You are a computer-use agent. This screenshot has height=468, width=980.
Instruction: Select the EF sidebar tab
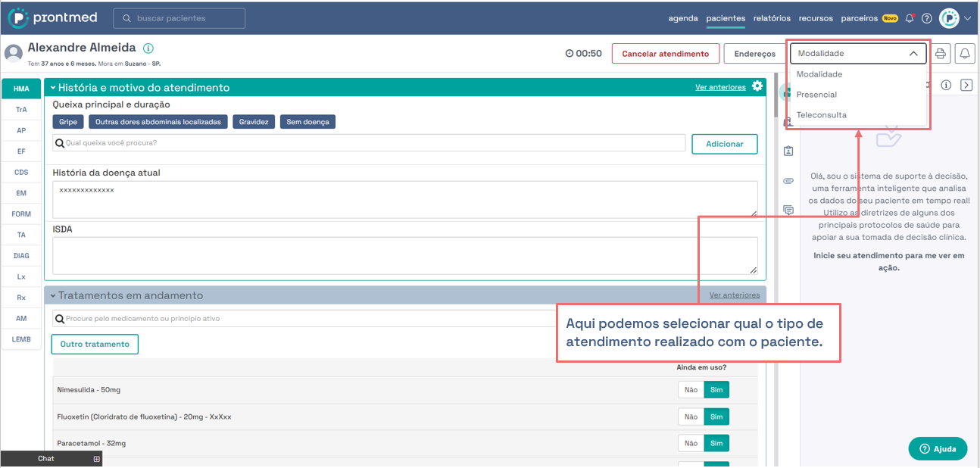point(21,151)
